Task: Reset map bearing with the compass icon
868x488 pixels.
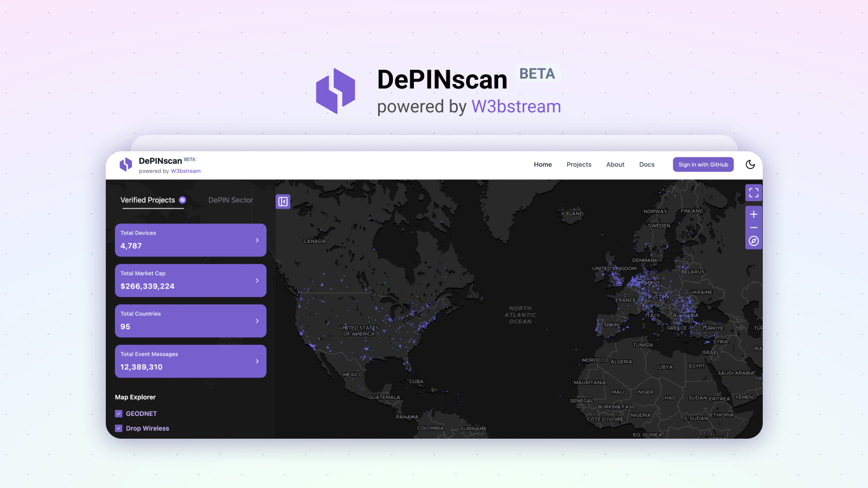Action: pos(754,240)
